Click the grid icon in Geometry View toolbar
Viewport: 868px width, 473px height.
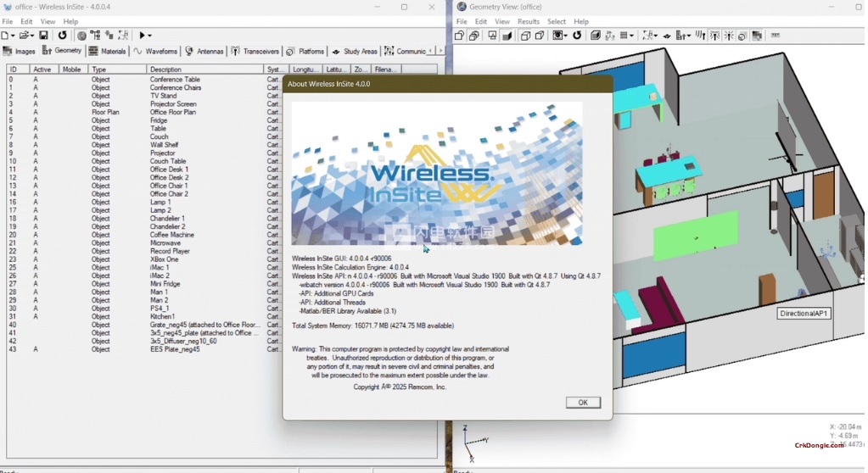(x=624, y=36)
